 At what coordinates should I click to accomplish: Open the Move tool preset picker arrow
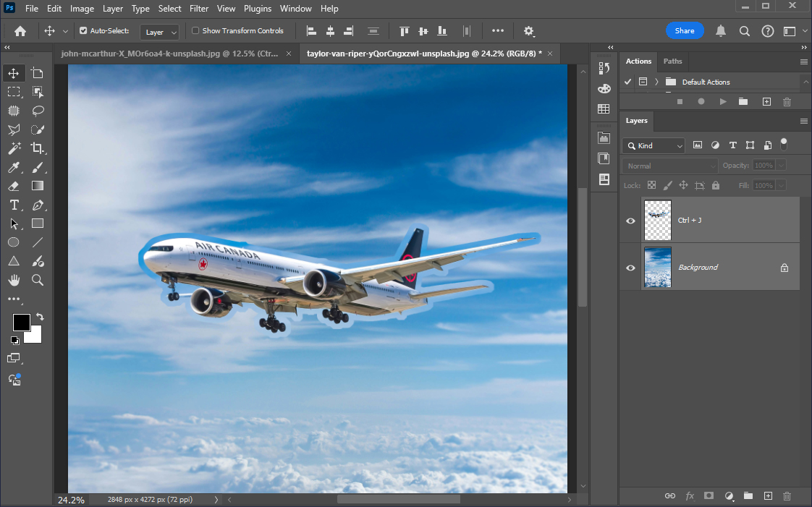pyautogui.click(x=65, y=31)
